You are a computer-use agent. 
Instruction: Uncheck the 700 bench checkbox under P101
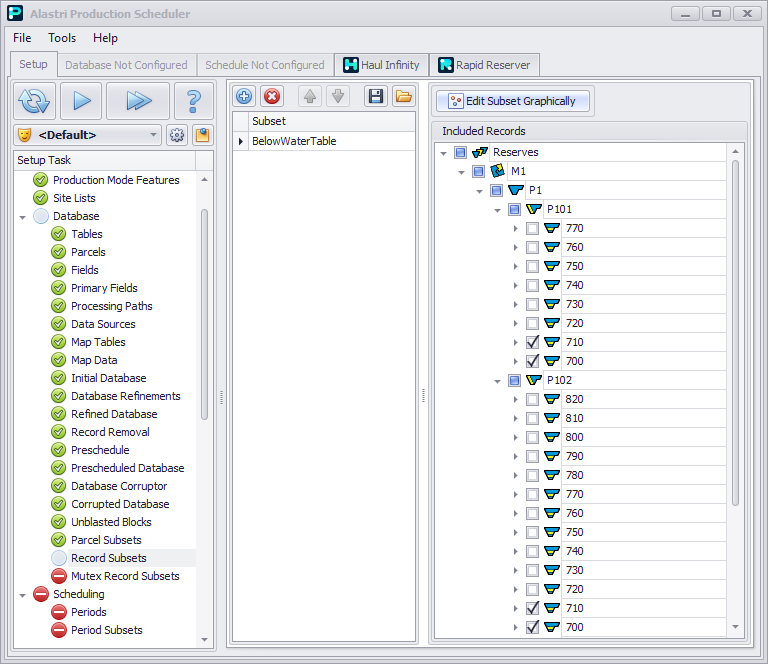(x=532, y=362)
